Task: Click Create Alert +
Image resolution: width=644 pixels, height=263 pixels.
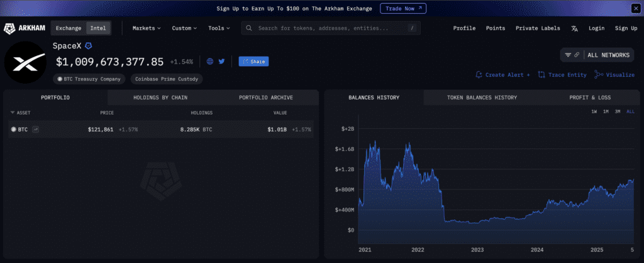Action: (x=502, y=75)
